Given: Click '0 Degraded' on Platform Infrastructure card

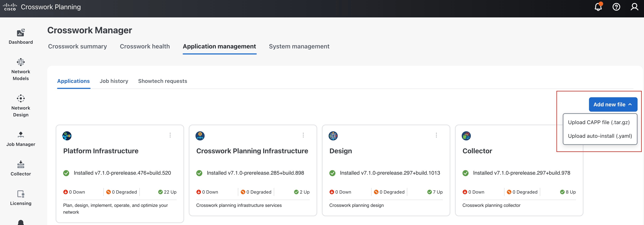Looking at the screenshot, I should coord(124,192).
